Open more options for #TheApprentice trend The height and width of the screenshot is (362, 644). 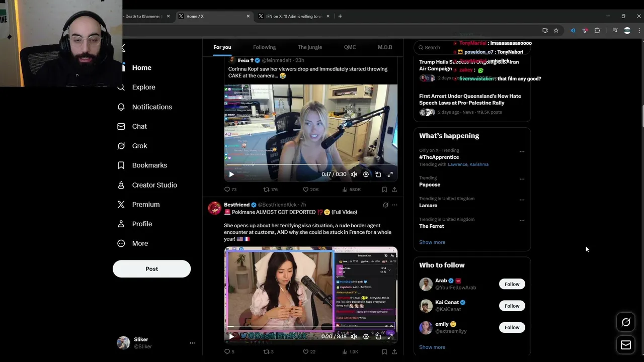(522, 151)
